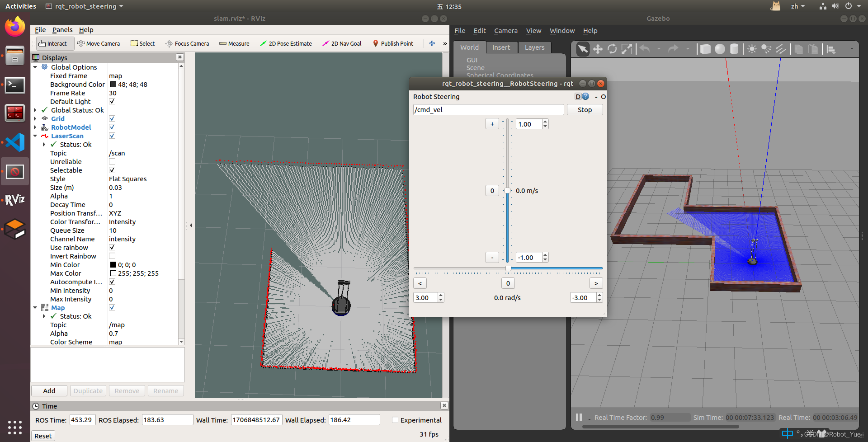Open RViz icon in the Ubuntu dock

point(15,200)
